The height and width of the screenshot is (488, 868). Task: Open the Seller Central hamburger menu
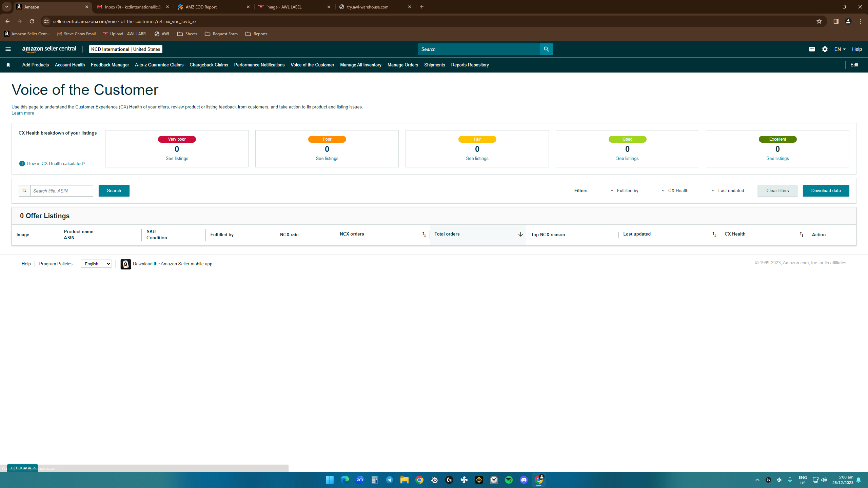coord(8,49)
